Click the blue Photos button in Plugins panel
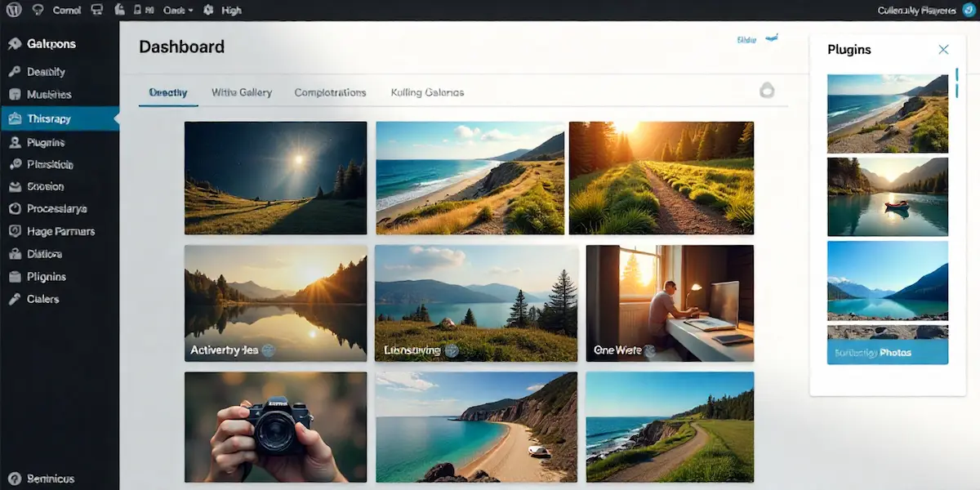 [887, 353]
